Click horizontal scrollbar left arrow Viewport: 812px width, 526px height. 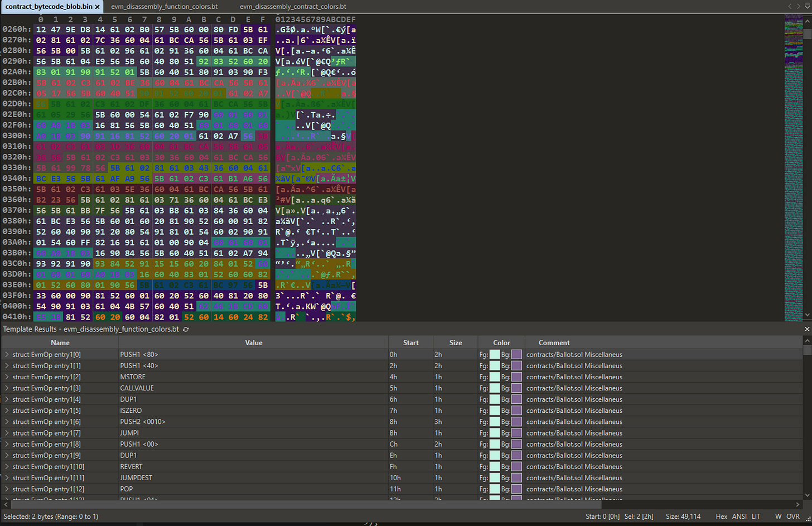(6, 504)
